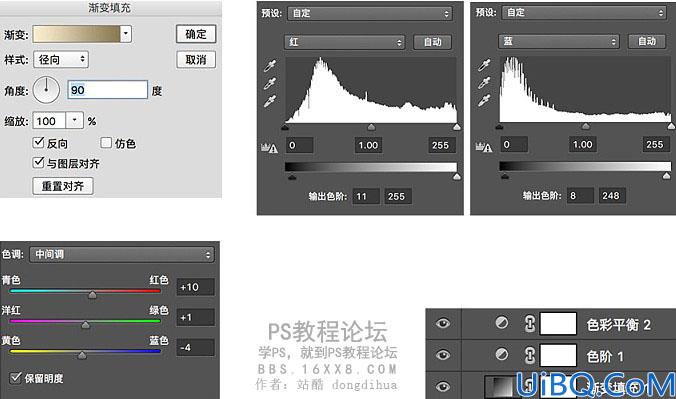Click midtone input slider in red Levels panel
This screenshot has height=399, width=676.
point(371,127)
